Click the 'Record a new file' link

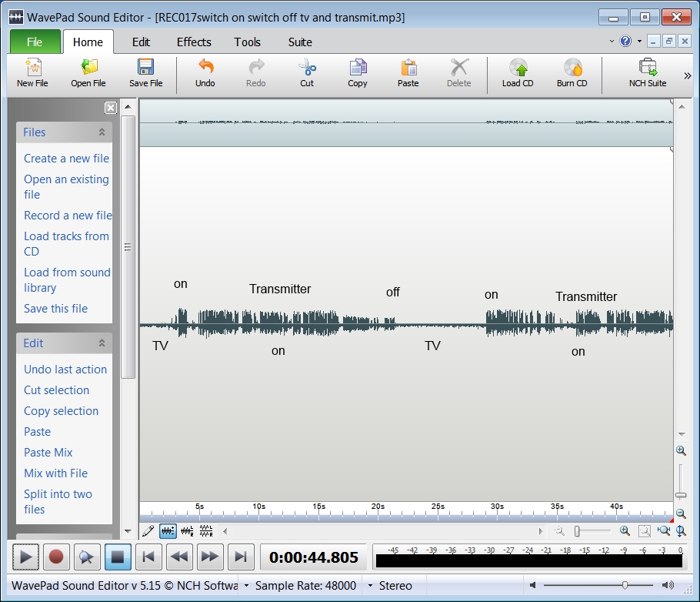click(x=68, y=216)
